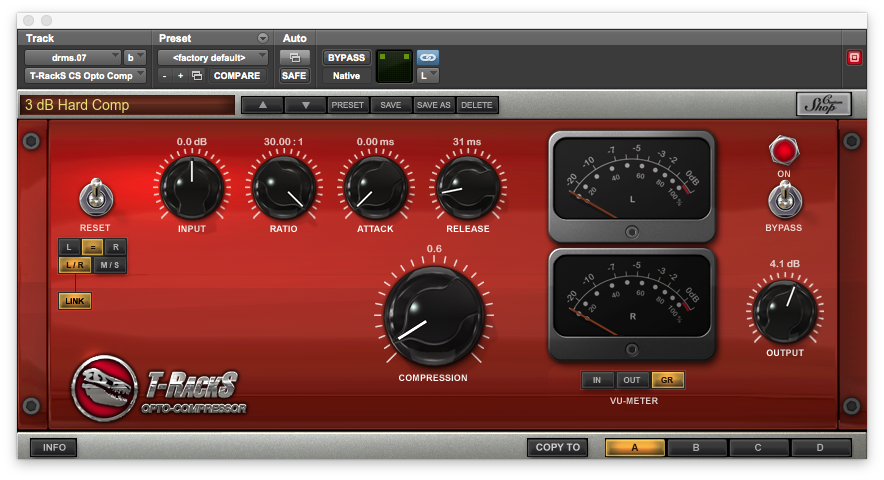The image size is (884, 480).
Task: Click the COMPARE button
Action: point(237,76)
